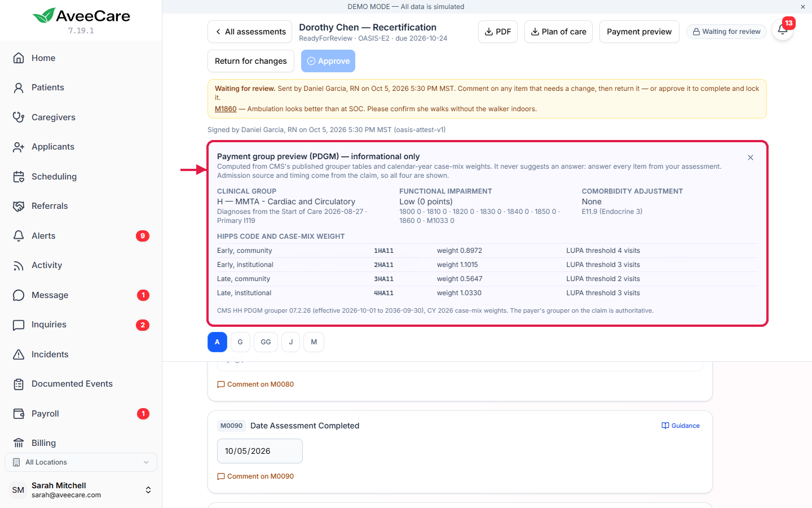The width and height of the screenshot is (812, 508).
Task: Add a Comment on M0080
Action: pyautogui.click(x=255, y=384)
